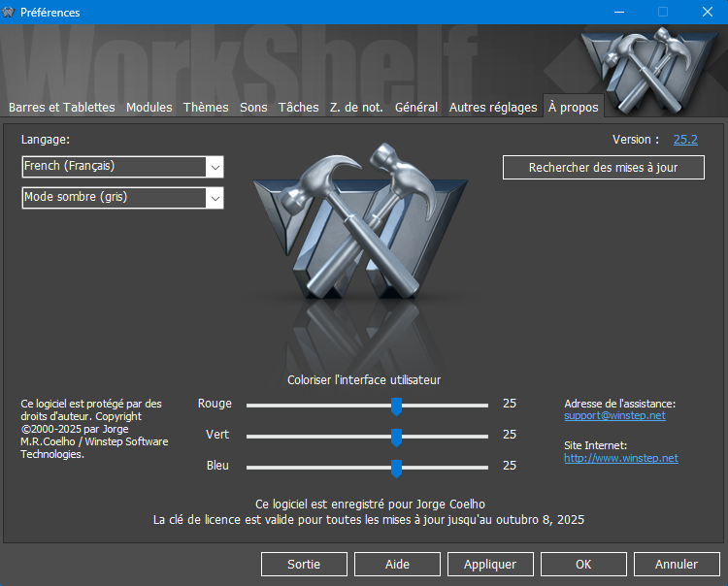Click the version 25.2 link
Viewport: 728px width, 586px height.
tap(685, 140)
